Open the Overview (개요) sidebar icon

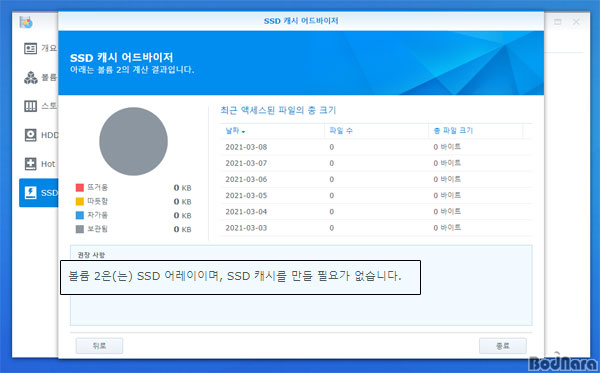point(30,48)
